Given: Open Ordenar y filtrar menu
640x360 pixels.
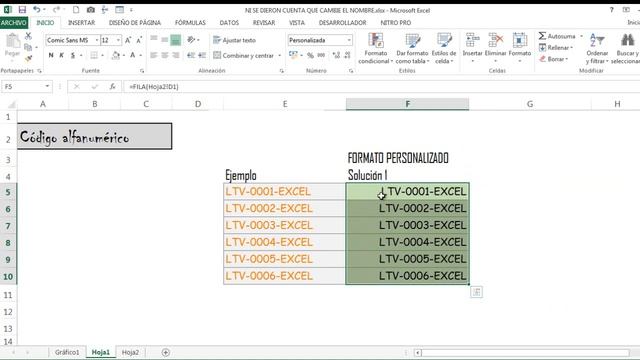Looking at the screenshot, I should 597,48.
